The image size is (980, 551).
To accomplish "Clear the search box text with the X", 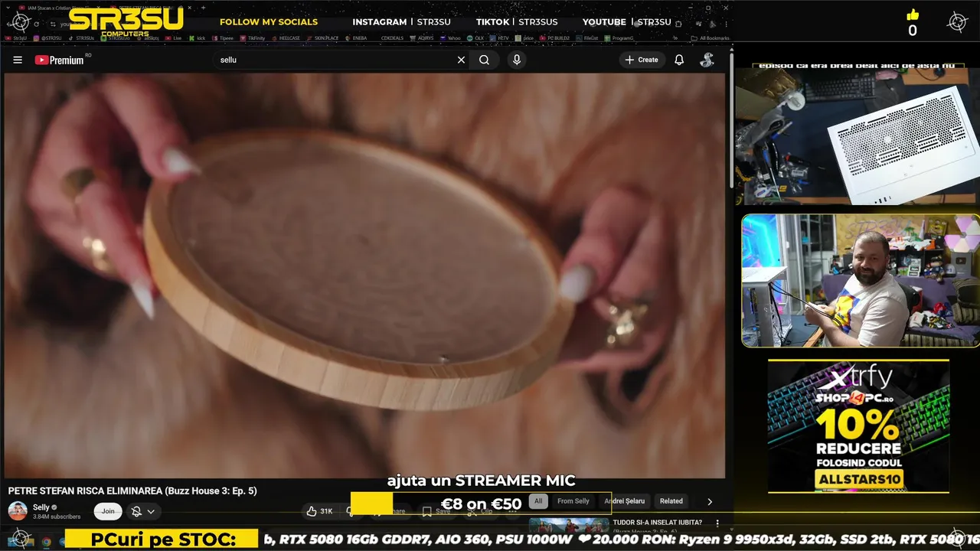I will click(x=461, y=60).
